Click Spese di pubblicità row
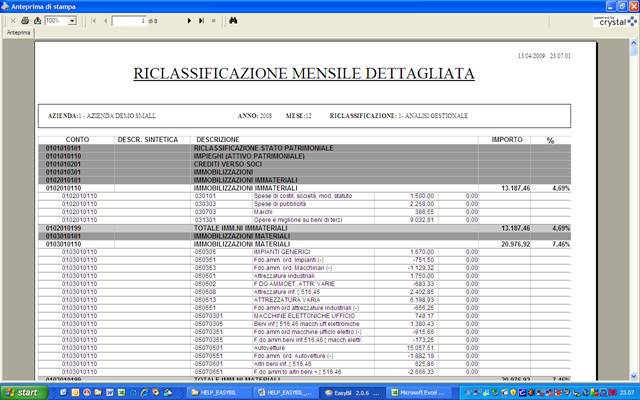The height and width of the screenshot is (400, 640). tap(304, 204)
